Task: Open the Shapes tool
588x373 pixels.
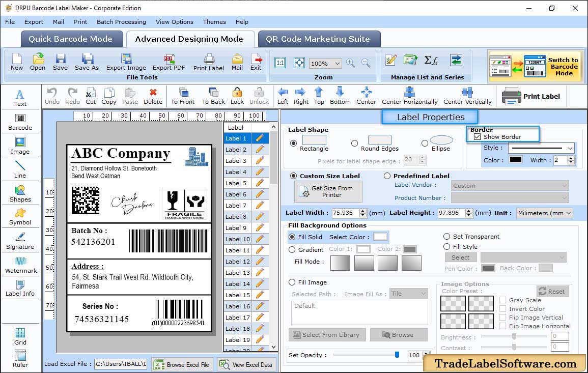Action: tap(20, 194)
